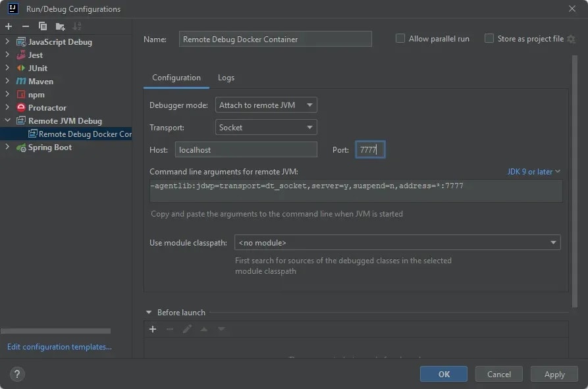This screenshot has height=389, width=588.
Task: Select the Maven configuration type
Action: click(x=40, y=81)
